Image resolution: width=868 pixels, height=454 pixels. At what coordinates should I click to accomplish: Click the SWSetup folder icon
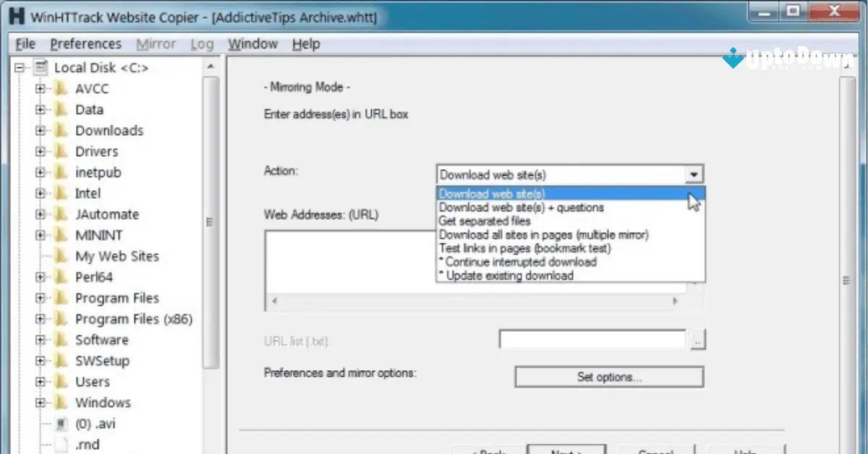(61, 360)
